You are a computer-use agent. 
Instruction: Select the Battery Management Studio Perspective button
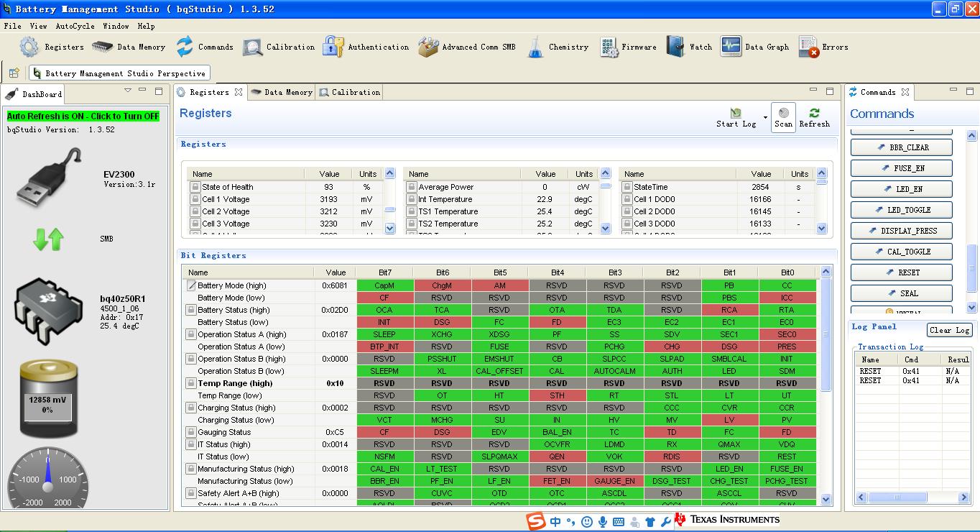click(119, 73)
